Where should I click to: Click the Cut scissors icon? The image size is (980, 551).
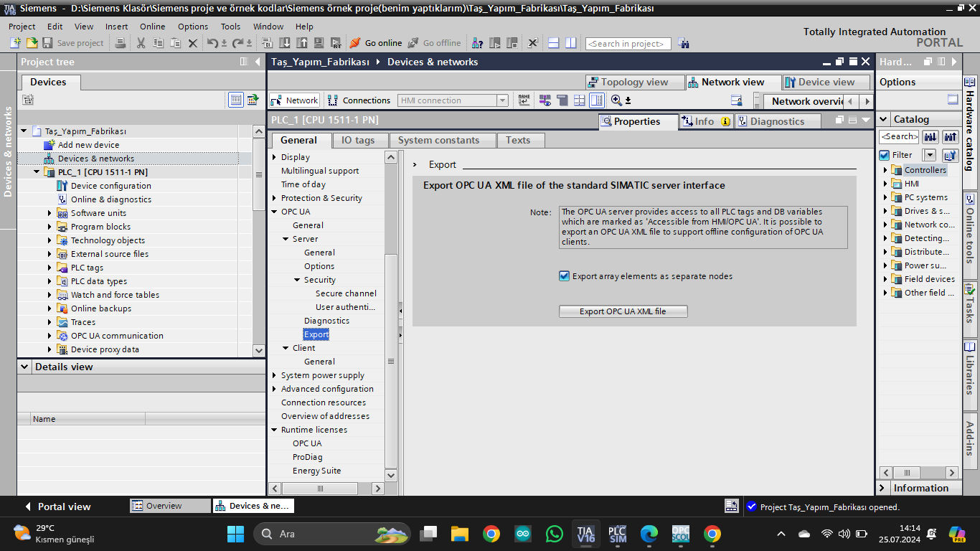(x=141, y=43)
